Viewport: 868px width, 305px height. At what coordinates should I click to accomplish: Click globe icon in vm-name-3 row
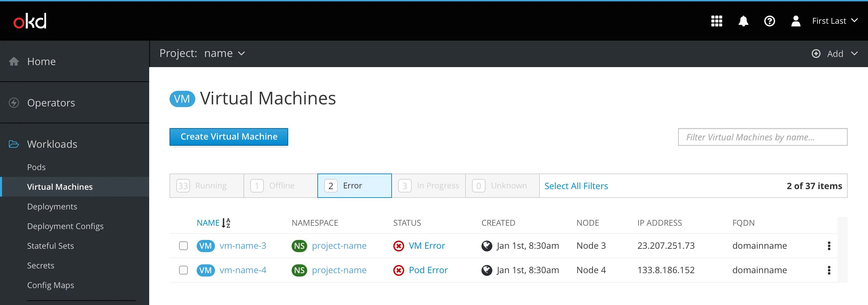point(487,246)
